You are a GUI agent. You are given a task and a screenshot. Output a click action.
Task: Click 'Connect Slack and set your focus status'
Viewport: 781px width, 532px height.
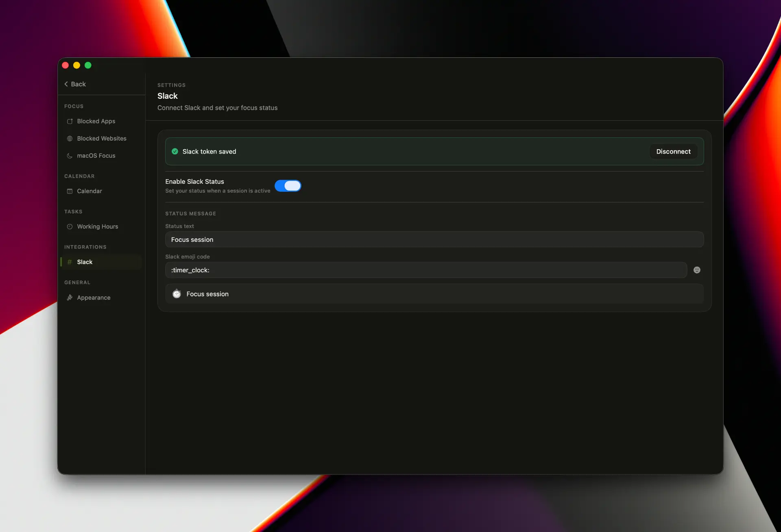[217, 108]
